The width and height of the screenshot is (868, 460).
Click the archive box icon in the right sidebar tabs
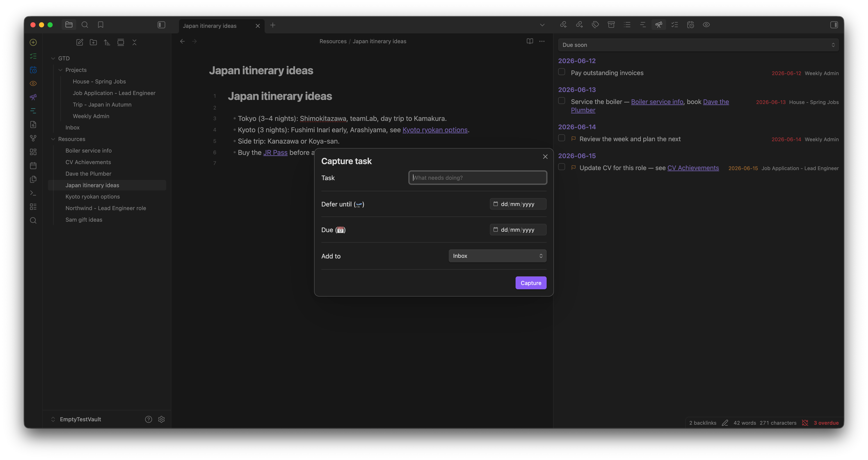point(611,25)
